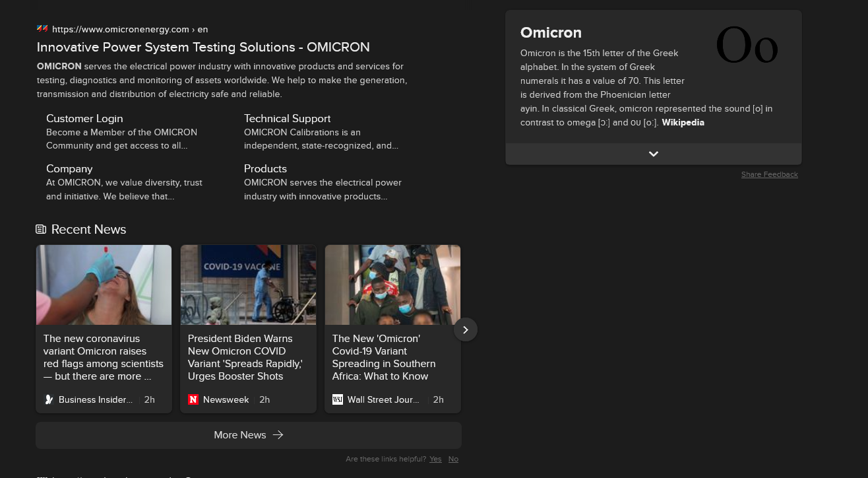Screen dimensions: 868x478
Task: Open the Products sitelink
Action: click(x=265, y=168)
